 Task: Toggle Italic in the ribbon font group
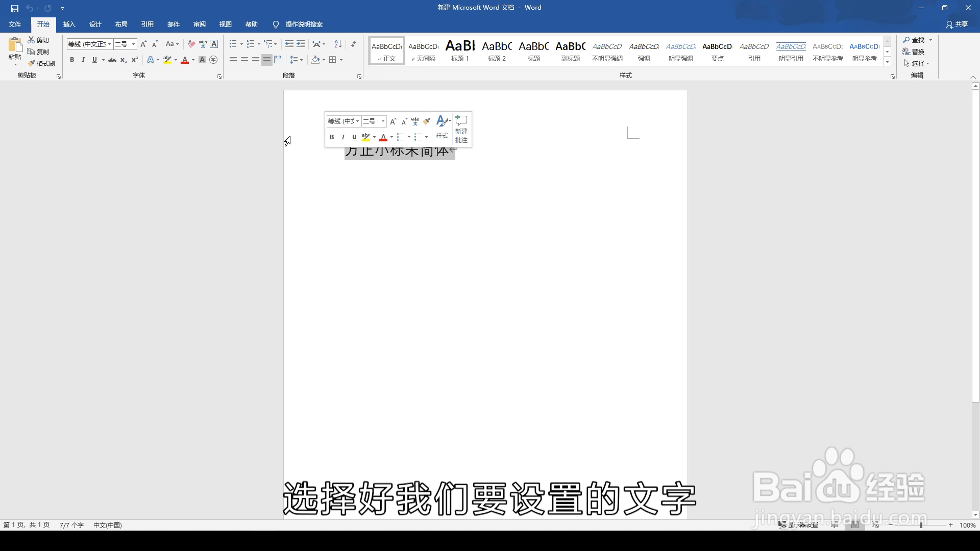83,60
